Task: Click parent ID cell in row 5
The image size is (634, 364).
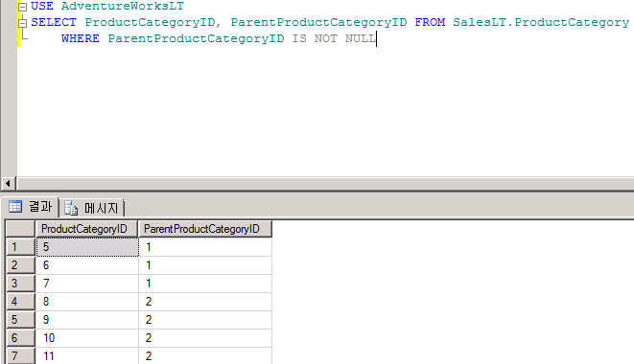Action: pos(205,320)
